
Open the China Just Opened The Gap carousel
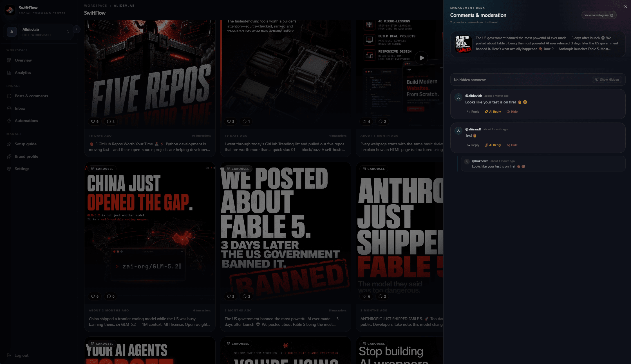[150, 233]
